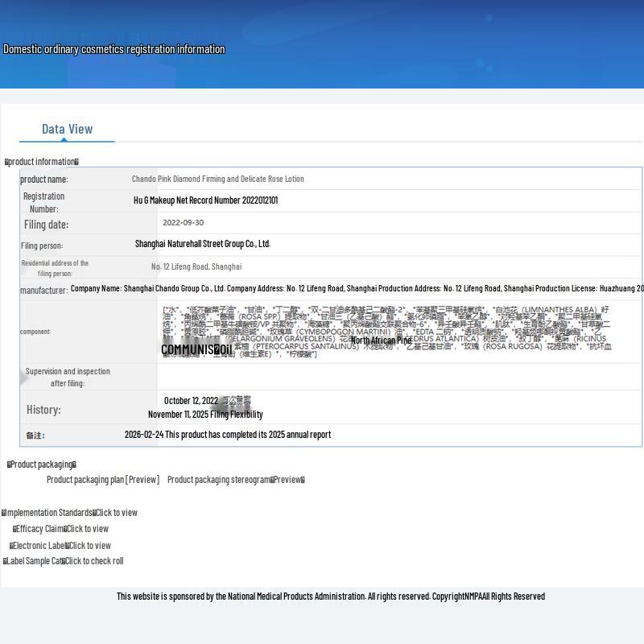Select registration number Hu G Makeup 2022012101
The width and height of the screenshot is (644, 644).
(x=206, y=200)
